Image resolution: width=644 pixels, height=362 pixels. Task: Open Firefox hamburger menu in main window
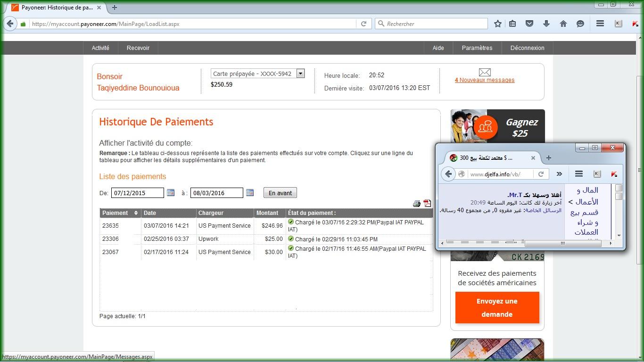(600, 24)
